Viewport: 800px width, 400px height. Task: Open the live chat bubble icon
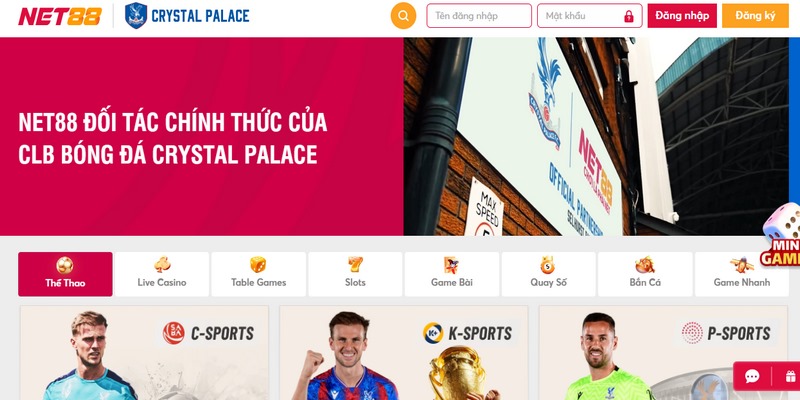(752, 377)
